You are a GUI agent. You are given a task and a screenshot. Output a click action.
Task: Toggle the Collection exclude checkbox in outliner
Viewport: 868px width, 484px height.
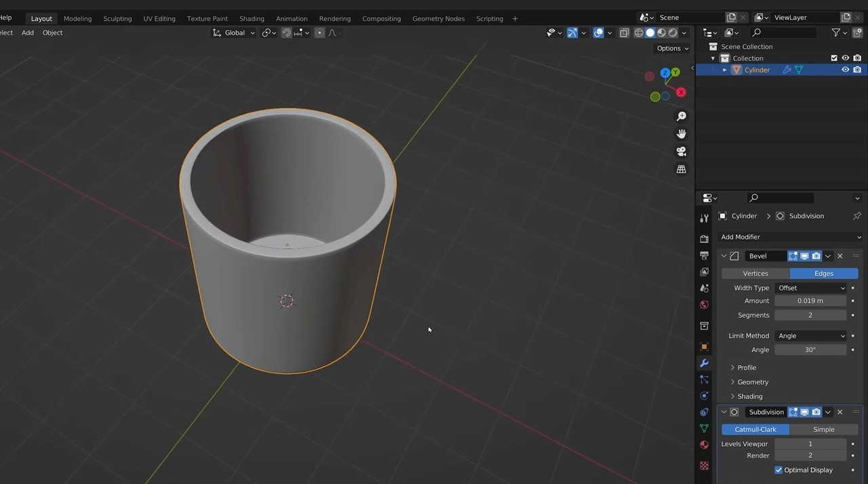(834, 58)
